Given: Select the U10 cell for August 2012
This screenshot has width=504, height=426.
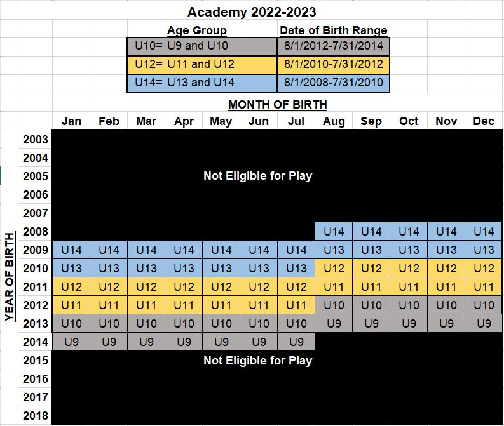Looking at the screenshot, I should pyautogui.click(x=334, y=305).
